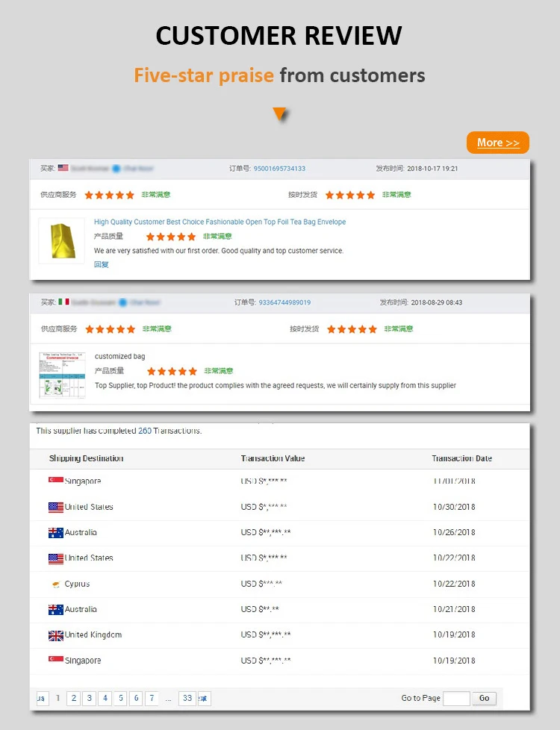This screenshot has width=560, height=730.
Task: Click the orange down arrow under the heading
Action: (x=280, y=114)
